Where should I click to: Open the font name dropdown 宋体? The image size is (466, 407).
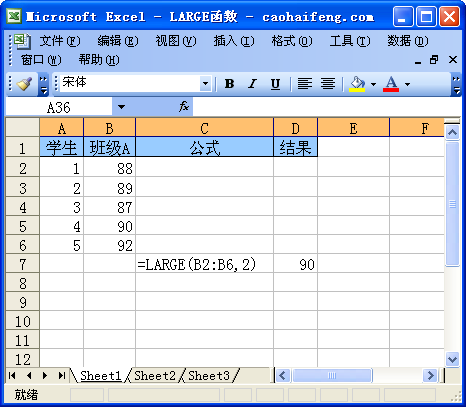[206, 84]
